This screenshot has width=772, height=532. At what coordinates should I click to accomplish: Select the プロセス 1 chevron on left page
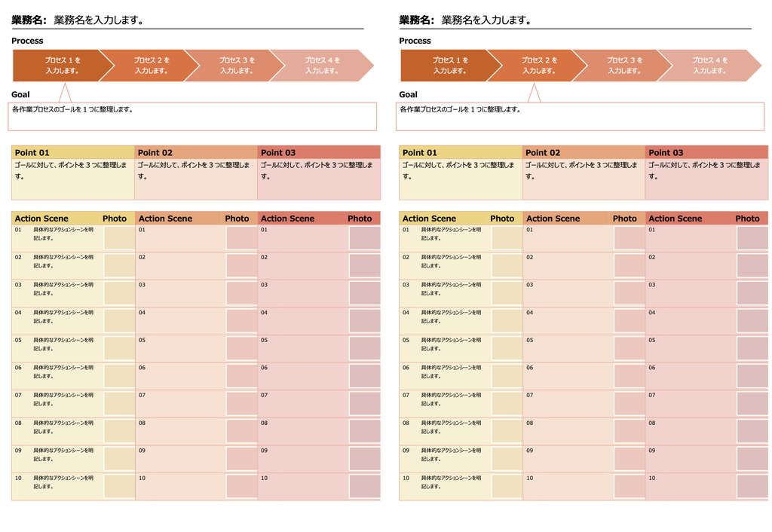point(63,66)
